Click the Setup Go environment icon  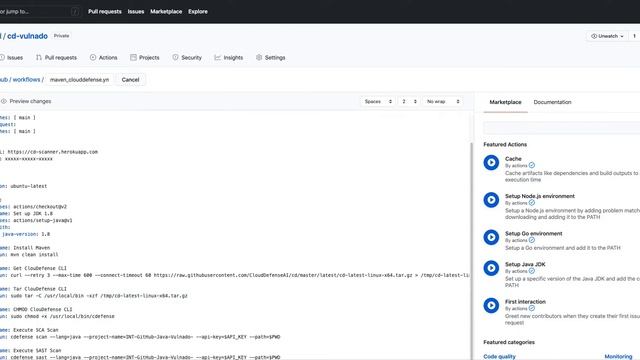click(x=491, y=237)
